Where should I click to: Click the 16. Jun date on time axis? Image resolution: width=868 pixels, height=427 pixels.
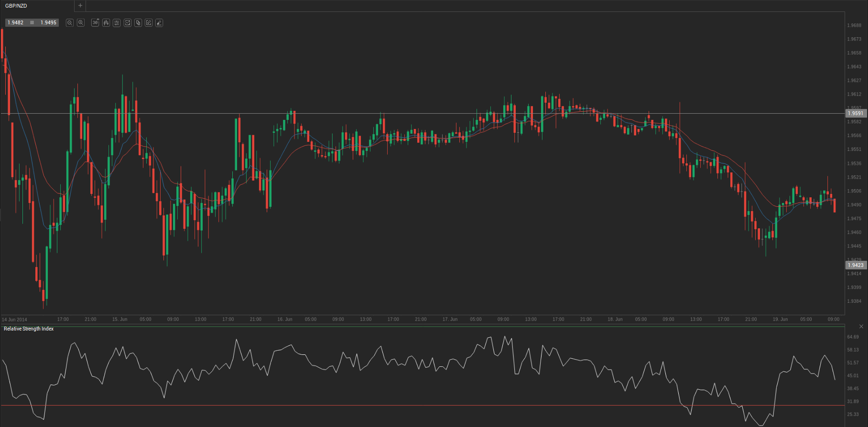285,320
